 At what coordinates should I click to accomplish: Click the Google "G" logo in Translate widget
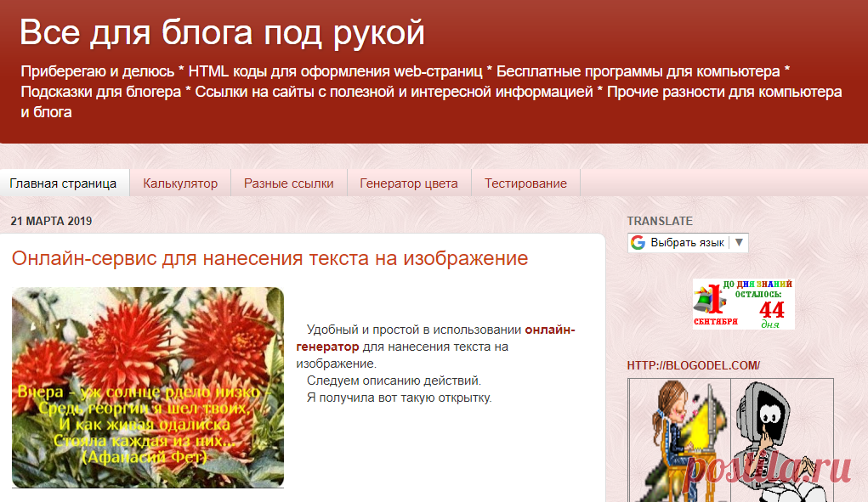pos(638,242)
